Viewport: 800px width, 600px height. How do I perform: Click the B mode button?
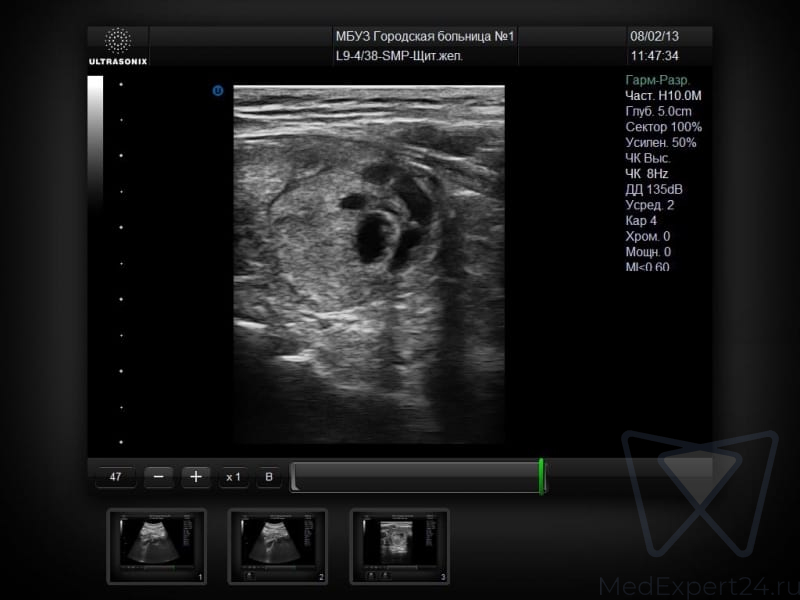coord(268,477)
